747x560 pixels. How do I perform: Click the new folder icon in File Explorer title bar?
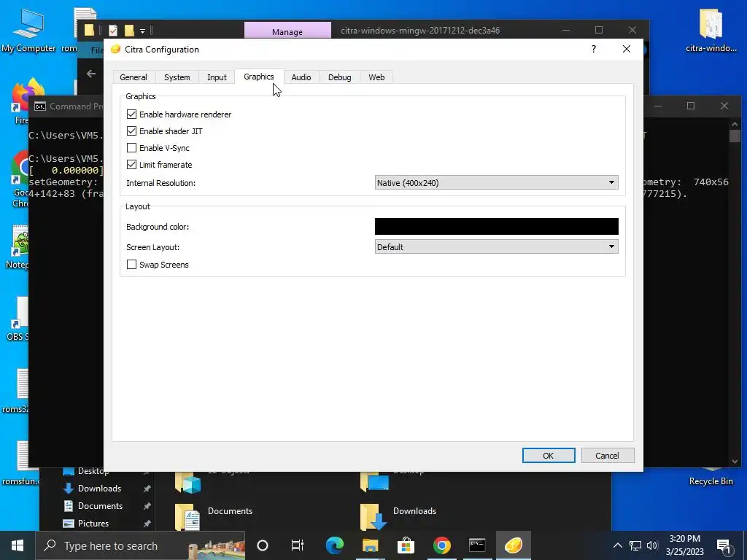(129, 31)
